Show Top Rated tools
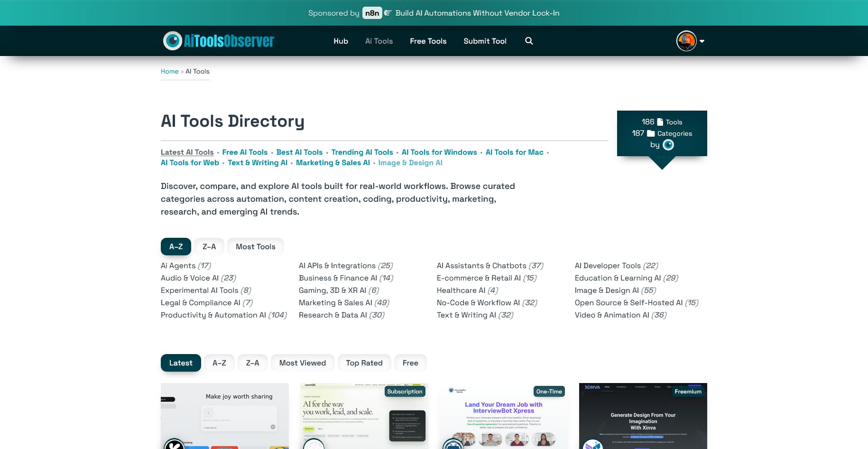This screenshot has height=449, width=868. 364,363
